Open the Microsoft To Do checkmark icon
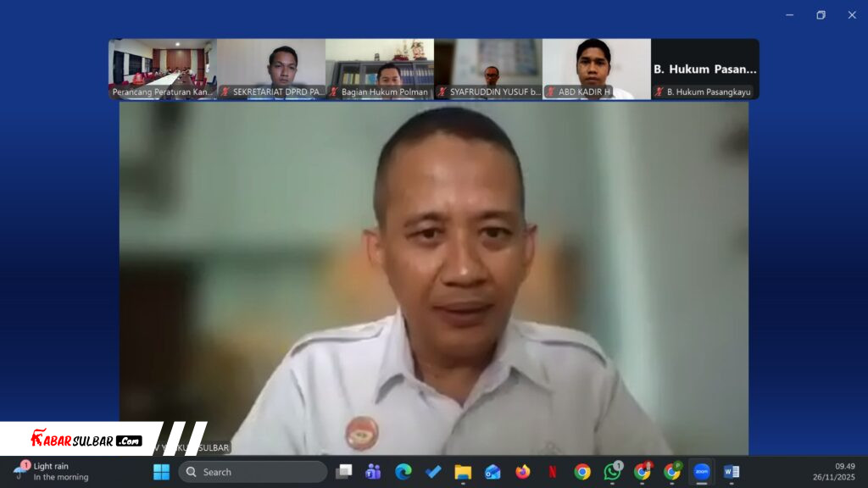868x488 pixels. click(433, 472)
